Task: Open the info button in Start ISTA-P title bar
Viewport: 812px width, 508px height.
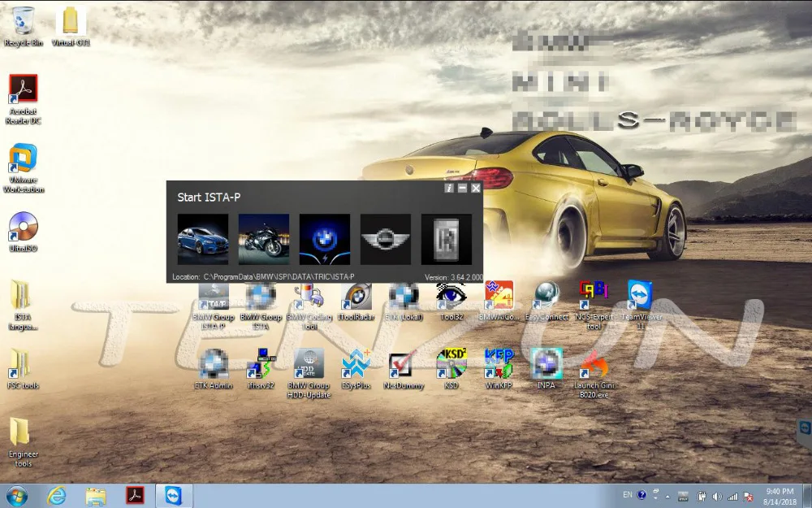Action: coord(449,188)
